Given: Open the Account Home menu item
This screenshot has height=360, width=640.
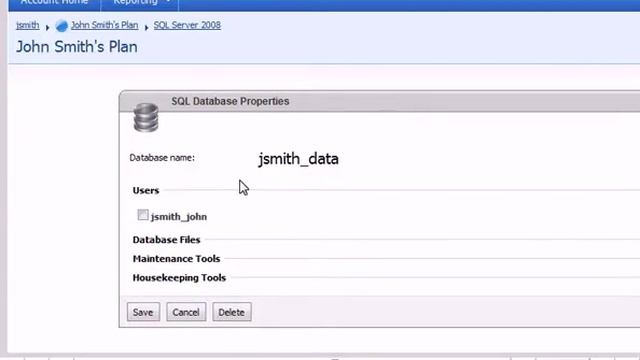Looking at the screenshot, I should point(54,2).
